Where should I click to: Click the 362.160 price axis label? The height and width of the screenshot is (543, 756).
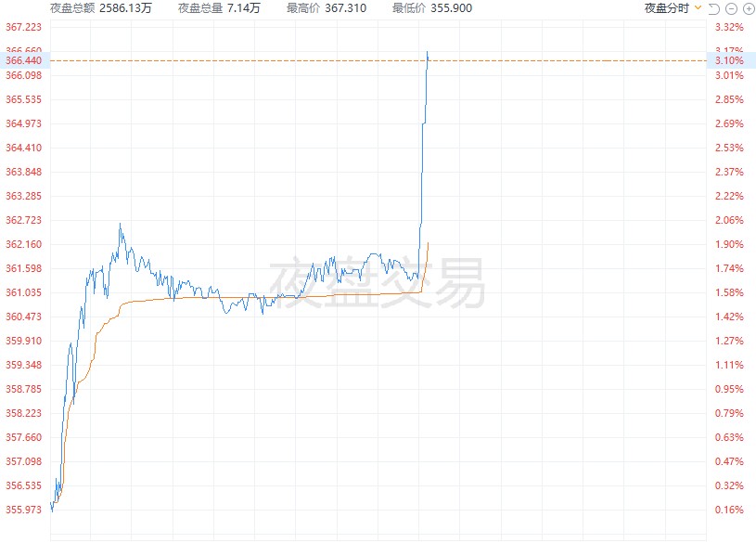pos(23,244)
